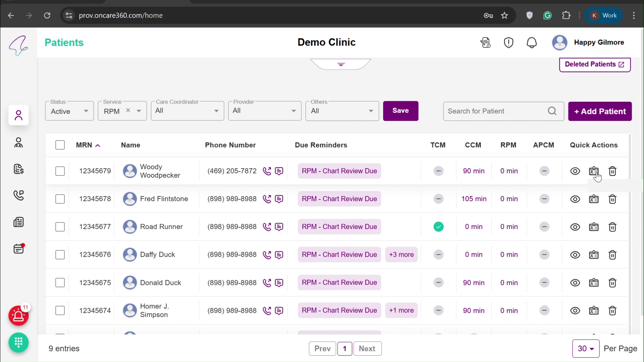Click the Add Patient button
The width and height of the screenshot is (644, 362).
click(600, 111)
